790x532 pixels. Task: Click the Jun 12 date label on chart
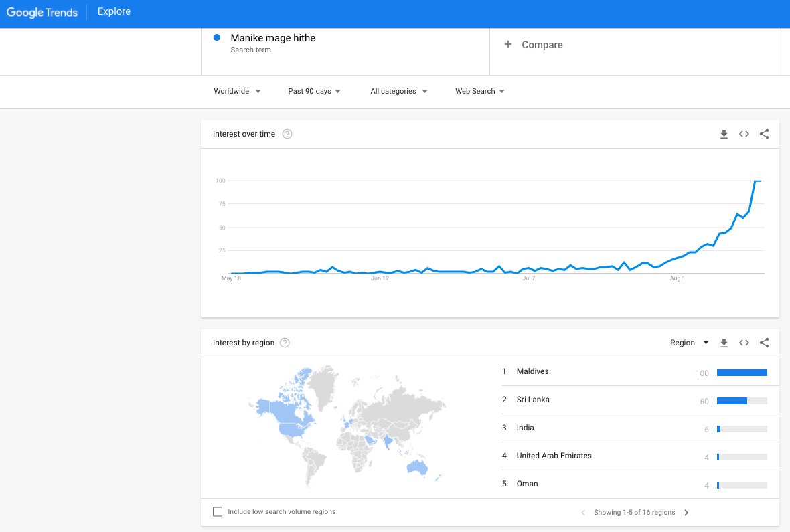[380, 278]
